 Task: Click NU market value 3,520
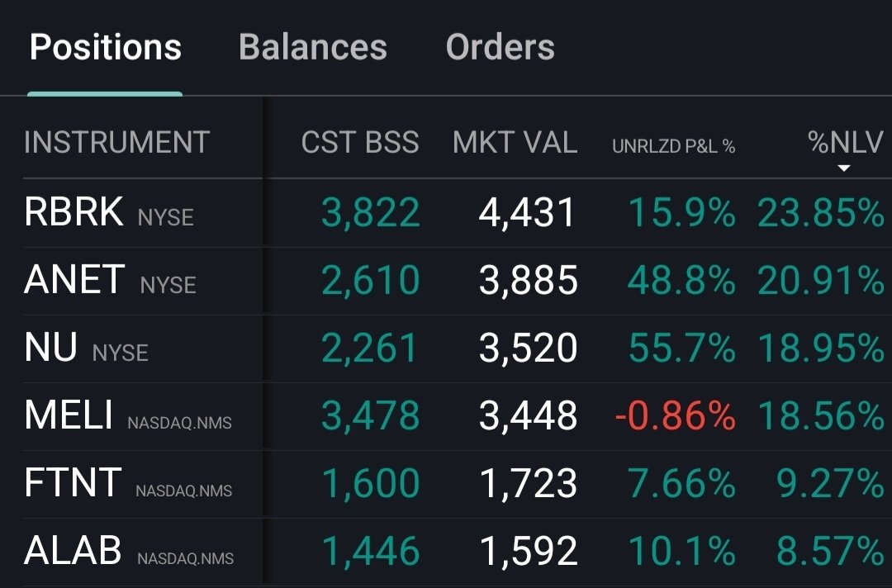coord(528,349)
